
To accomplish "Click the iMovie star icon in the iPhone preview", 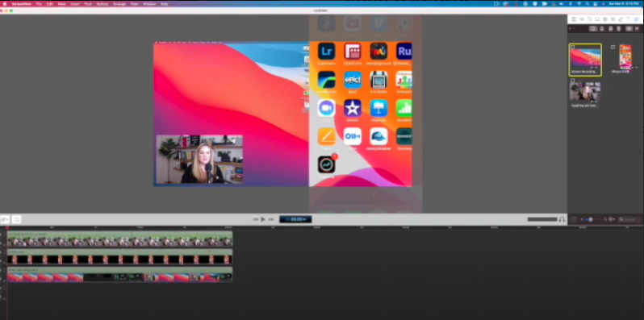I will (x=353, y=108).
